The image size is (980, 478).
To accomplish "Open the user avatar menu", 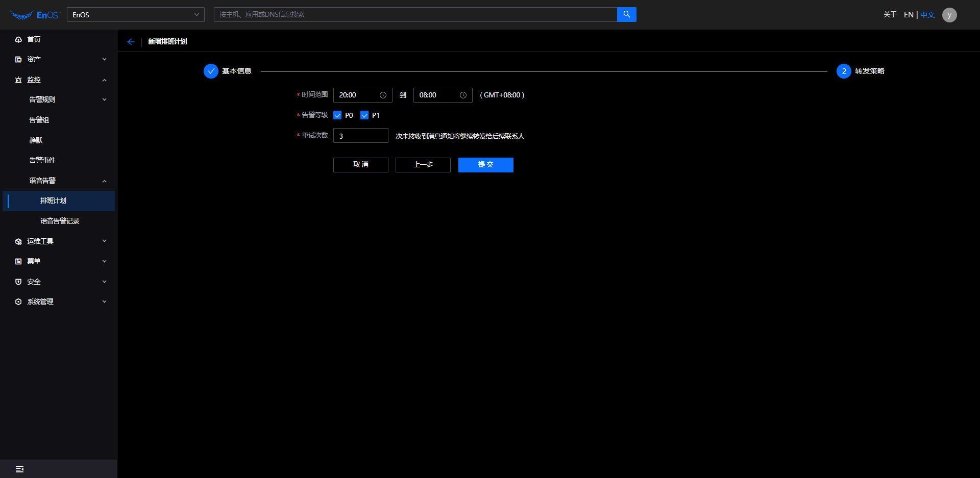I will click(949, 15).
